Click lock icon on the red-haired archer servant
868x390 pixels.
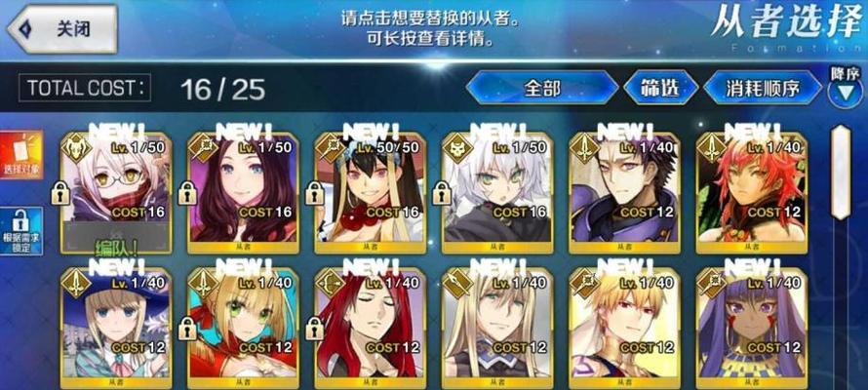[314, 329]
